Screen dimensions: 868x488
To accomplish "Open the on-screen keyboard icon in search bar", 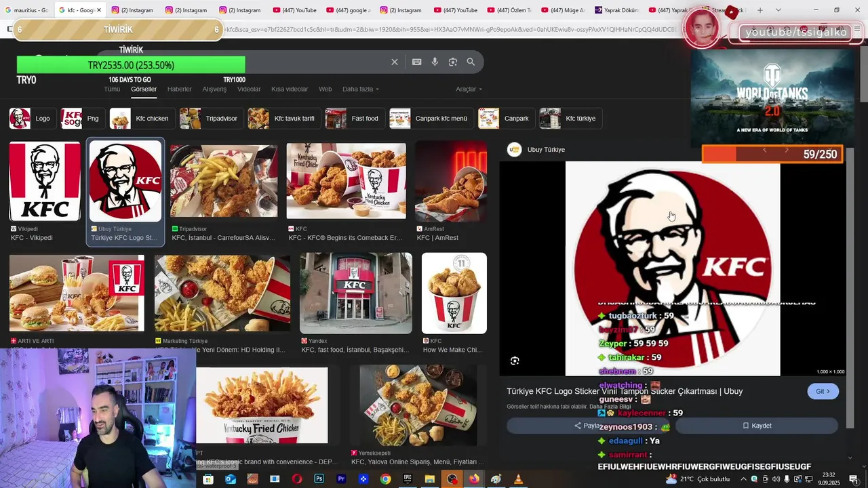I will (417, 62).
